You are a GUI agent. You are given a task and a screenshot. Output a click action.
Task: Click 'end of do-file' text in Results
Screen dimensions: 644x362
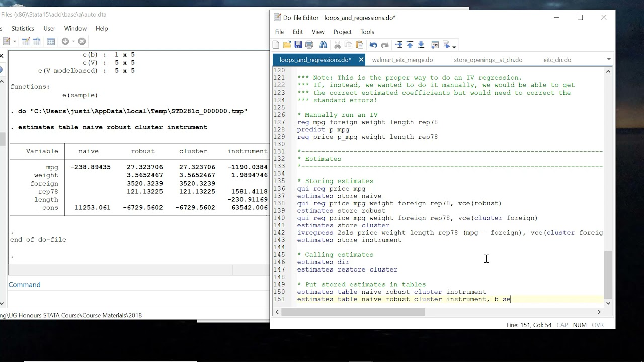(x=38, y=240)
